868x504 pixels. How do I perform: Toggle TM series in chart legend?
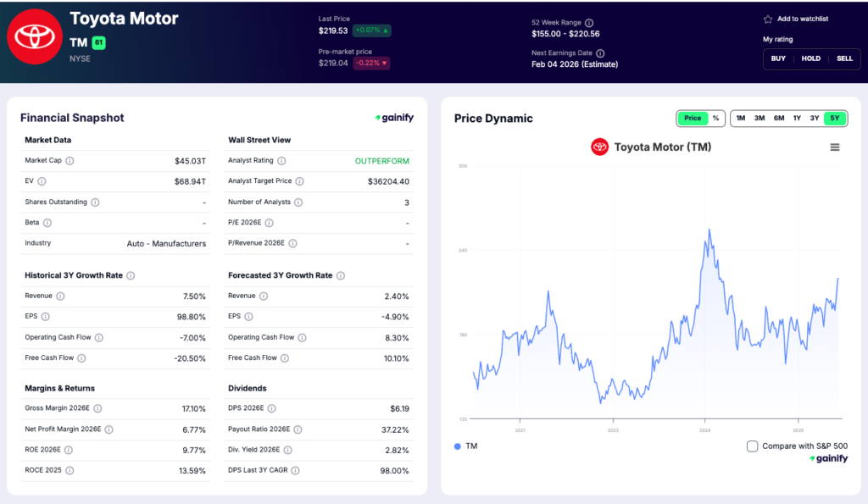[466, 446]
